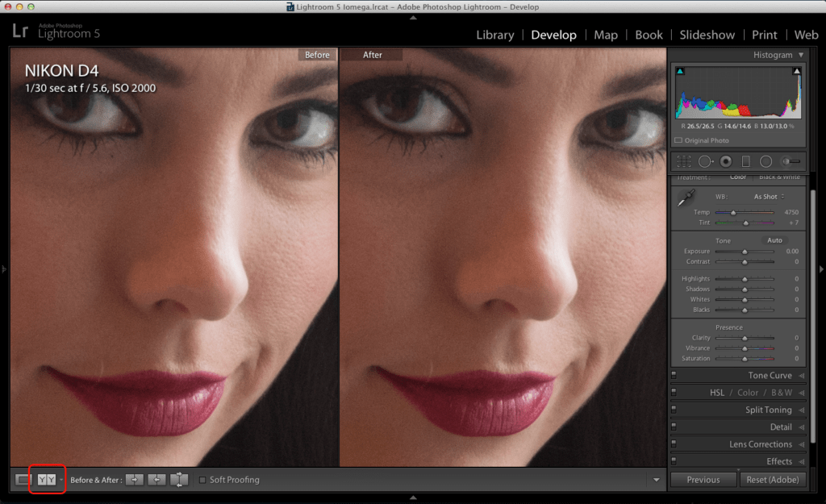Copy Before settings to After

135,480
